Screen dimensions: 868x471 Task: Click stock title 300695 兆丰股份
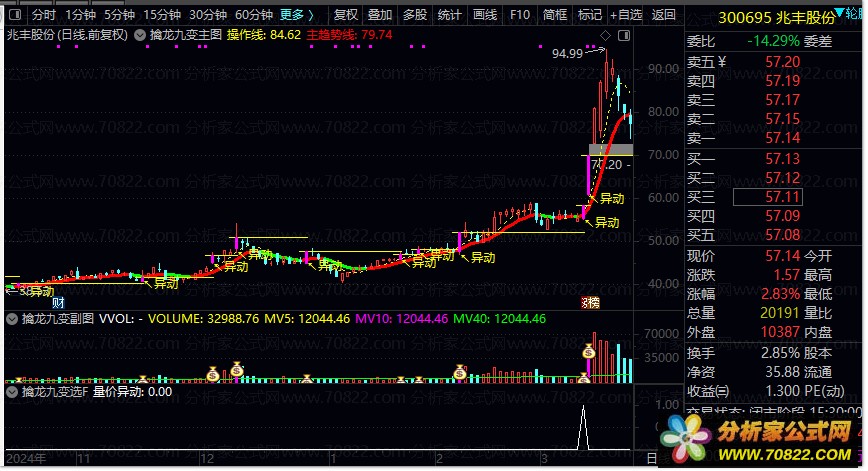[x=776, y=18]
